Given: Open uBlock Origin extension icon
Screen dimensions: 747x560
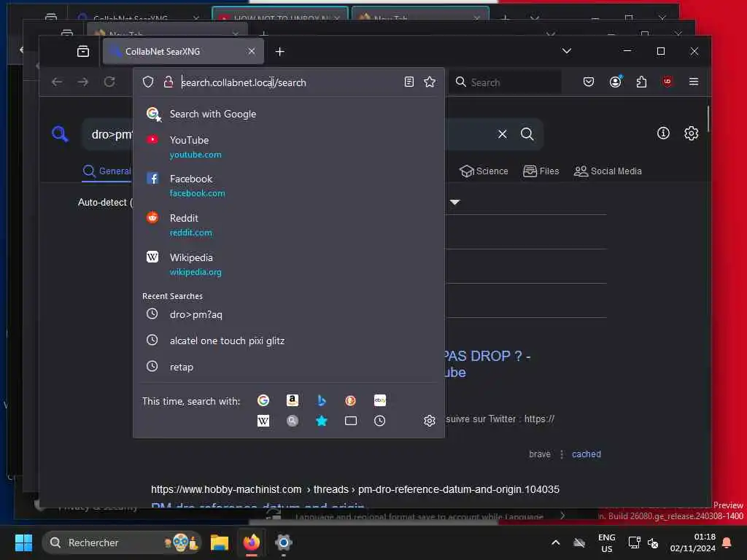Looking at the screenshot, I should pyautogui.click(x=667, y=82).
